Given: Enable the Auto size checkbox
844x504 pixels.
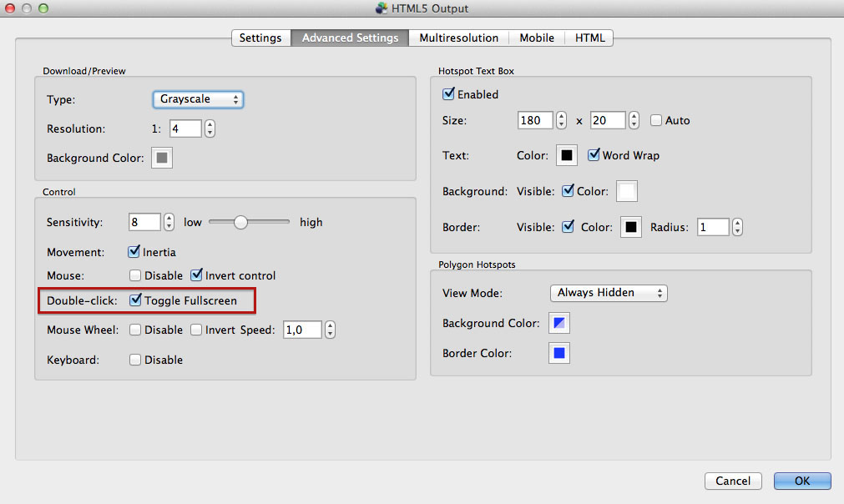Looking at the screenshot, I should point(655,120).
